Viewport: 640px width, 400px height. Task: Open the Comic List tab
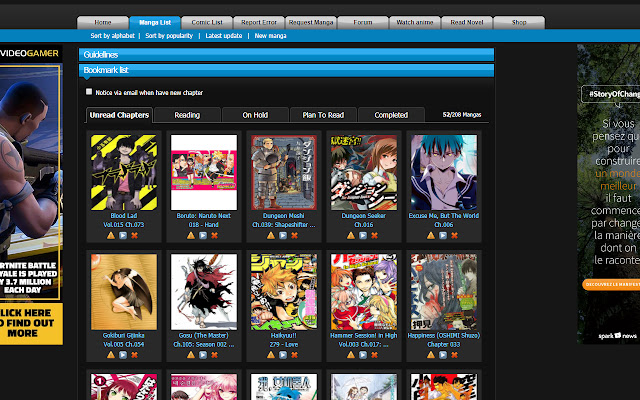tap(207, 22)
